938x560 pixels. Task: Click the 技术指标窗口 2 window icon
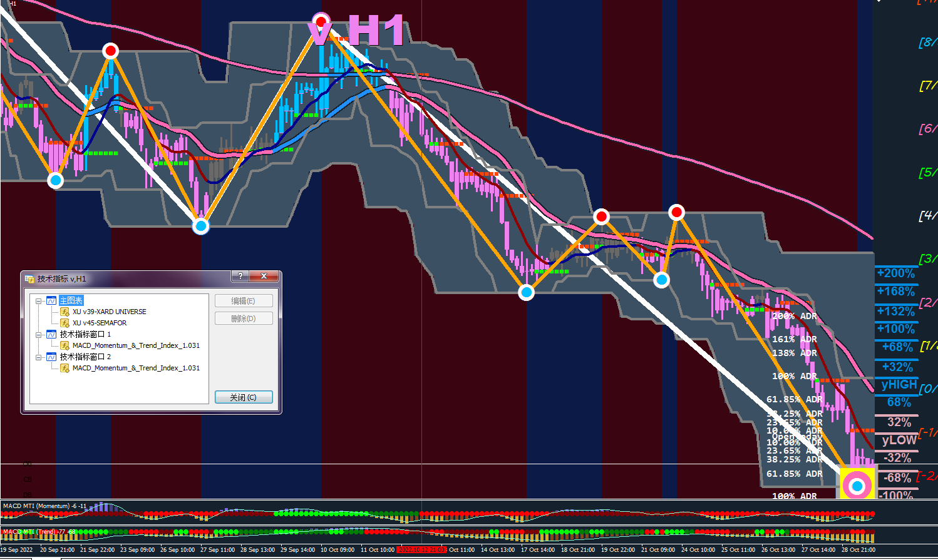[51, 357]
